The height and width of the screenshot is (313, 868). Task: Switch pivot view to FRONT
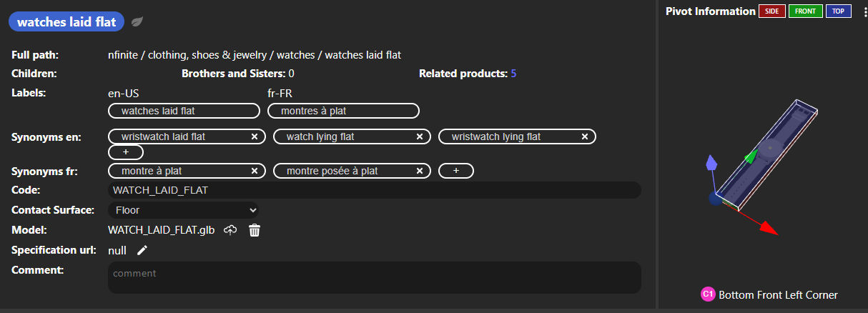point(805,11)
